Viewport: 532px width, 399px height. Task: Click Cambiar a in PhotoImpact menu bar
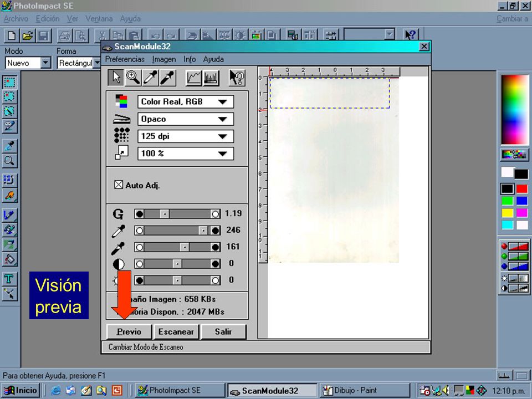pyautogui.click(x=512, y=19)
